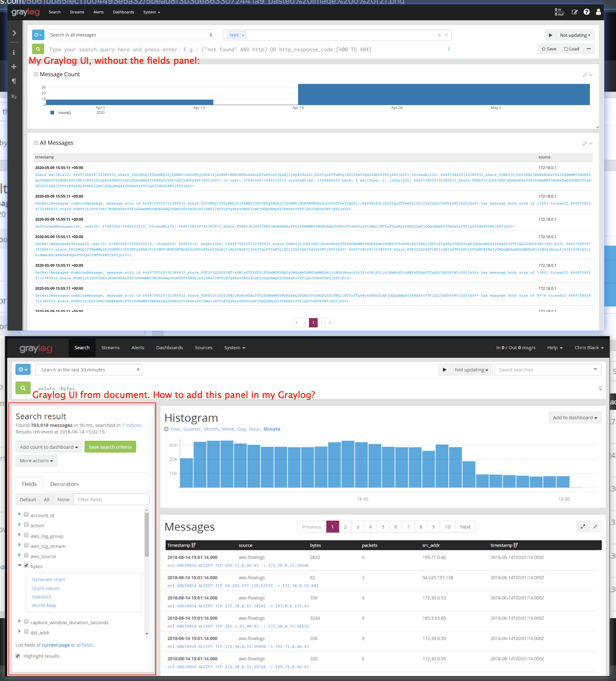Click the Quick values link
The height and width of the screenshot is (681, 616).
(x=46, y=588)
